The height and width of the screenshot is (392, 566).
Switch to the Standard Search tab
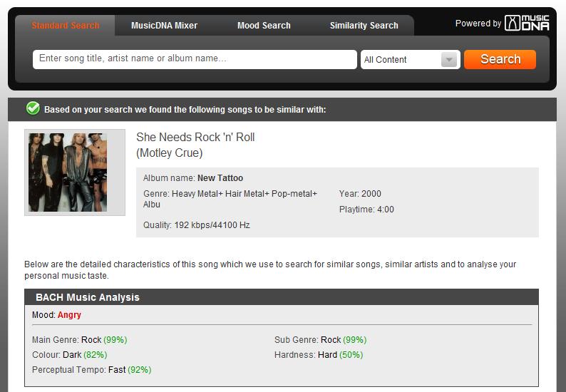click(x=66, y=25)
